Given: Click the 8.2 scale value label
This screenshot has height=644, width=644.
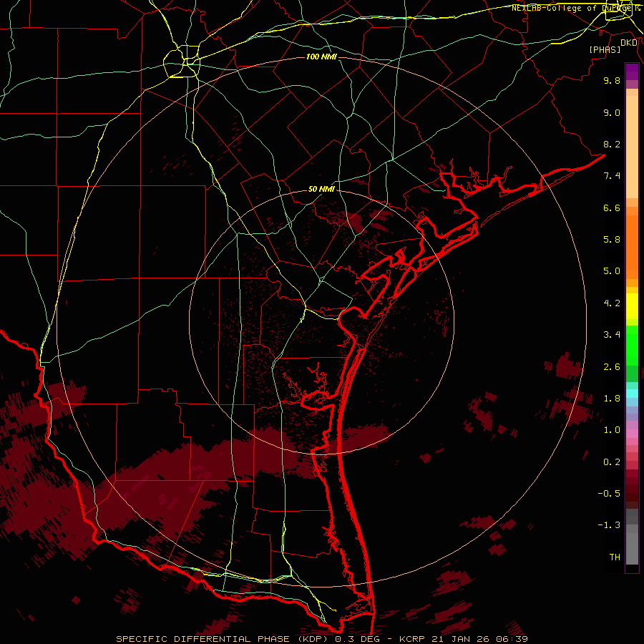Looking at the screenshot, I should [x=612, y=144].
